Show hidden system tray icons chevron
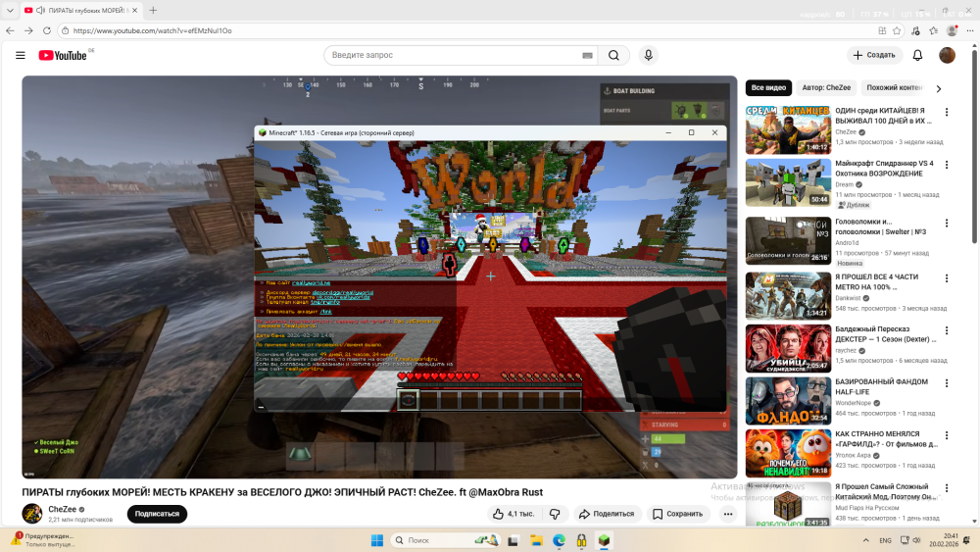This screenshot has height=552, width=980. click(865, 540)
